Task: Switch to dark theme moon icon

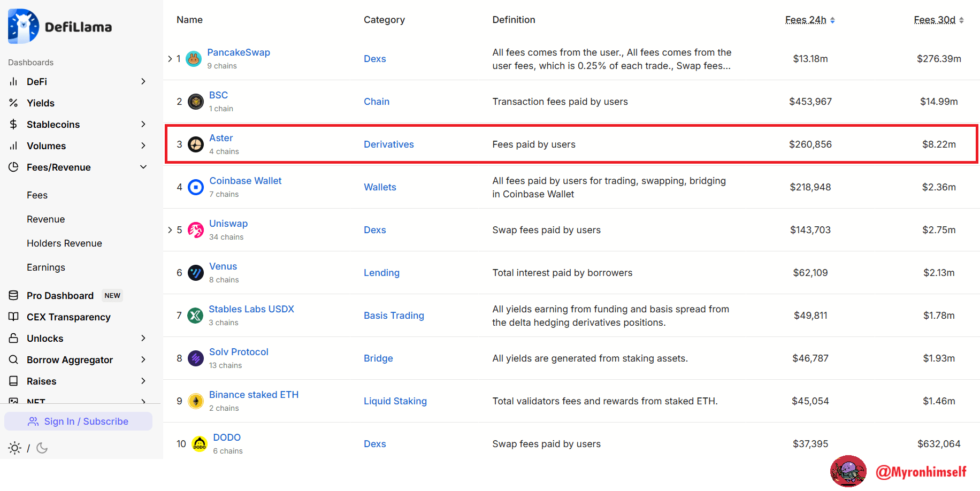Action: coord(42,448)
